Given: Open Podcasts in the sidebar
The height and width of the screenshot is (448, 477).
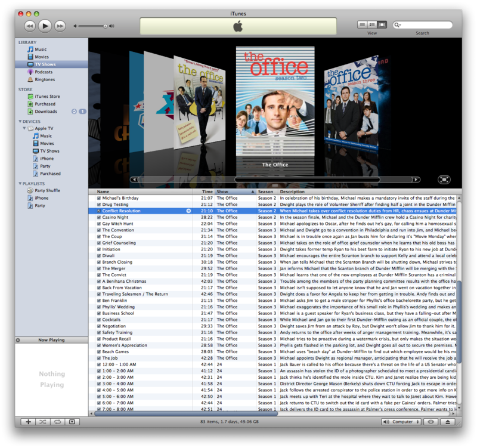Looking at the screenshot, I should click(x=44, y=72).
